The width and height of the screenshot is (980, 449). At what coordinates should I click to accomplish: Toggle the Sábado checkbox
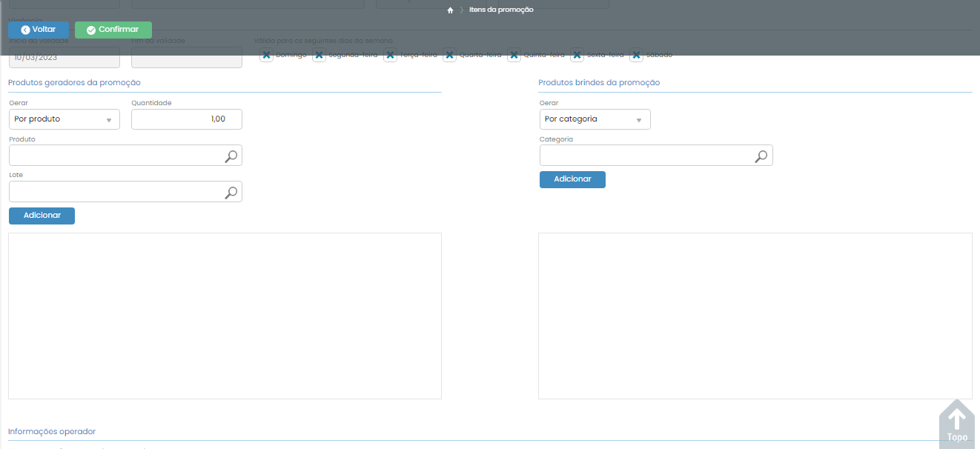636,55
